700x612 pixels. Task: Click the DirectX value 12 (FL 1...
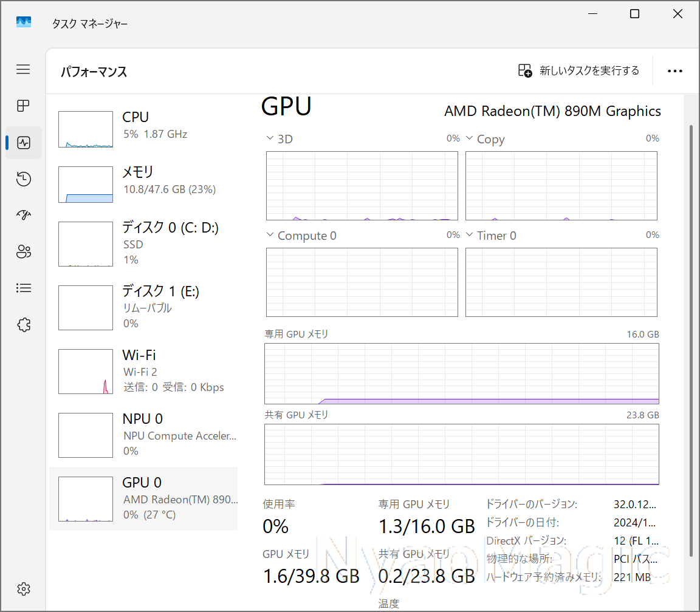pos(636,540)
